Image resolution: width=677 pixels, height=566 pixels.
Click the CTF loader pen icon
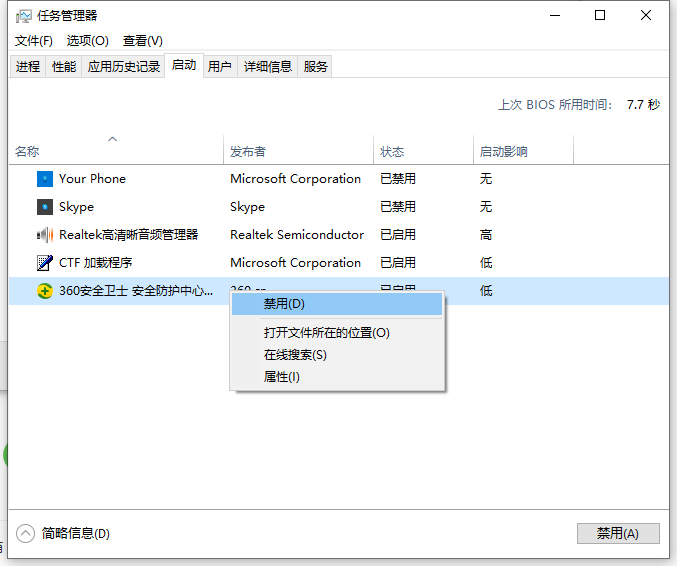[x=45, y=262]
